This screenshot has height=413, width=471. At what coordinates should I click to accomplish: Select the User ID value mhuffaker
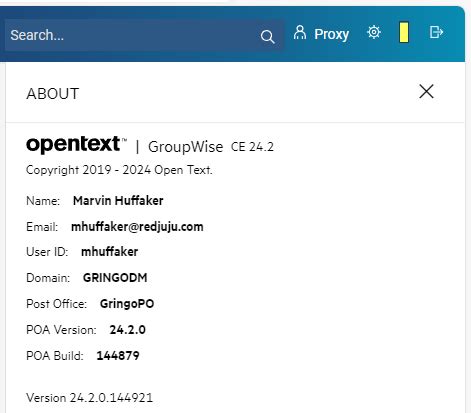110,252
